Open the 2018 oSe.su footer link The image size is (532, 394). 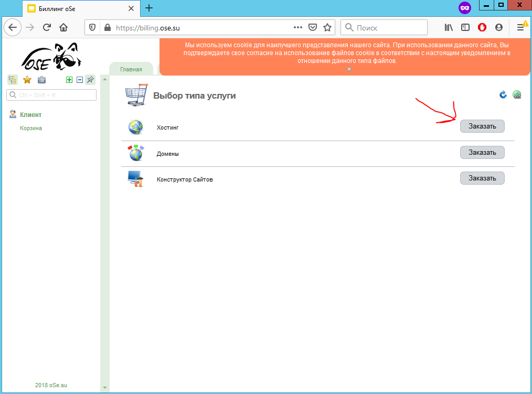pos(51,385)
